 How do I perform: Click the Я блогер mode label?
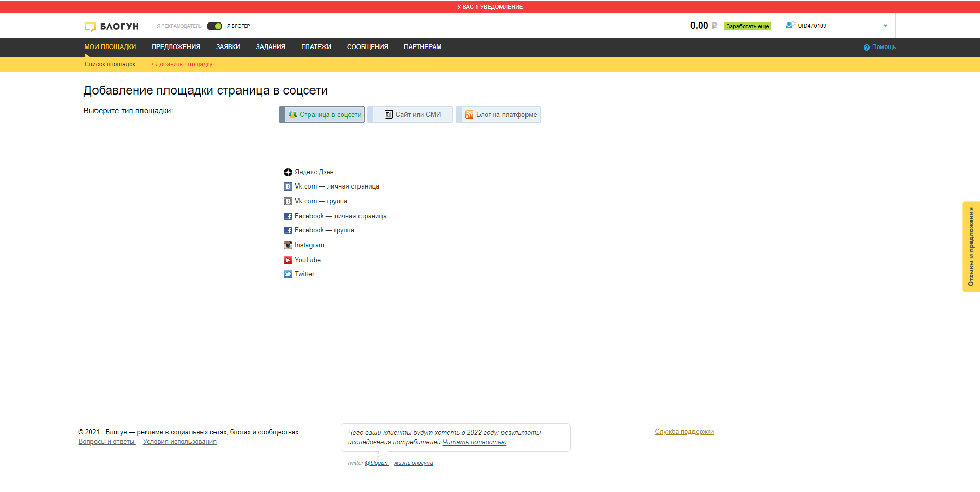coord(238,26)
